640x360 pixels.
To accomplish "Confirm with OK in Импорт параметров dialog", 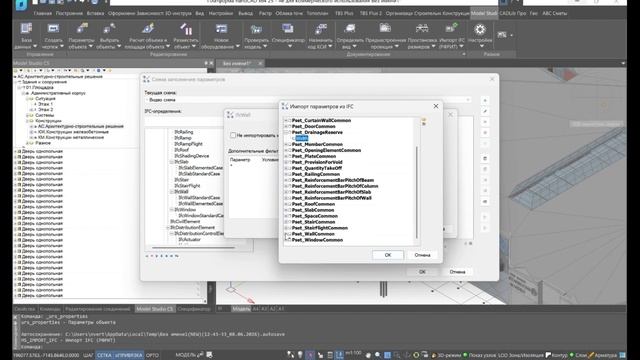I will [388, 255].
